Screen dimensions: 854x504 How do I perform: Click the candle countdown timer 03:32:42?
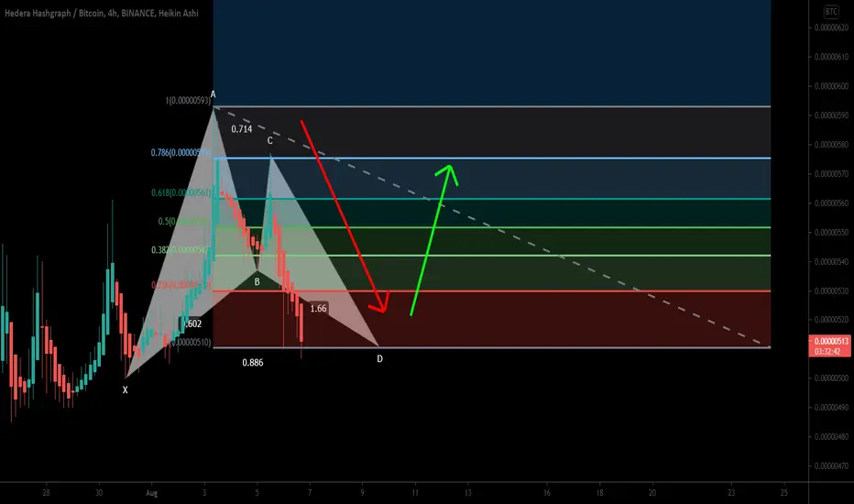click(x=827, y=352)
